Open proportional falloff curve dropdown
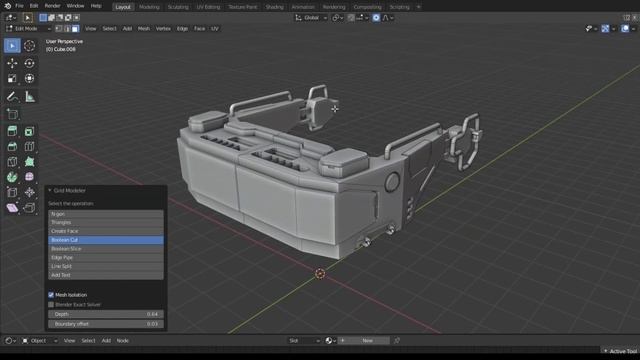This screenshot has width=640, height=360. pyautogui.click(x=388, y=18)
